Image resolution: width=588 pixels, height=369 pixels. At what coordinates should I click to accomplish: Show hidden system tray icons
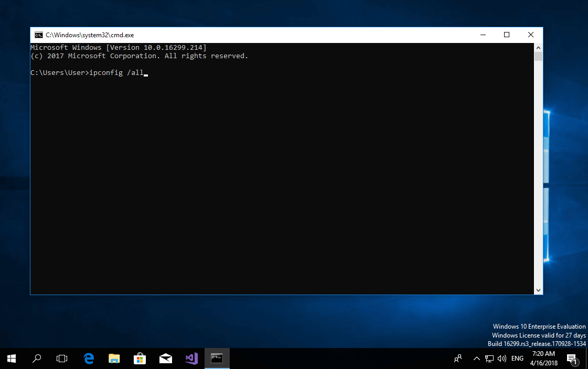point(477,359)
